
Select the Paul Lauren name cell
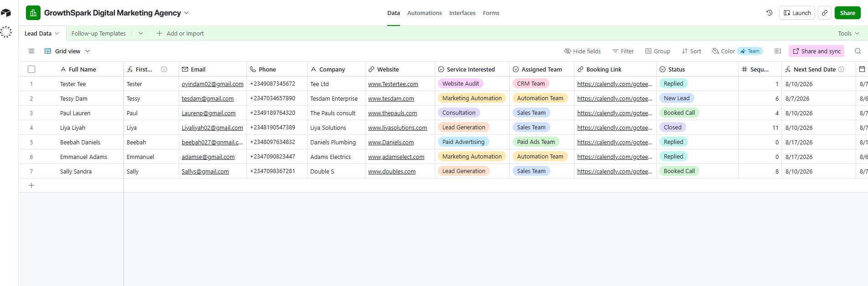pyautogui.click(x=75, y=113)
